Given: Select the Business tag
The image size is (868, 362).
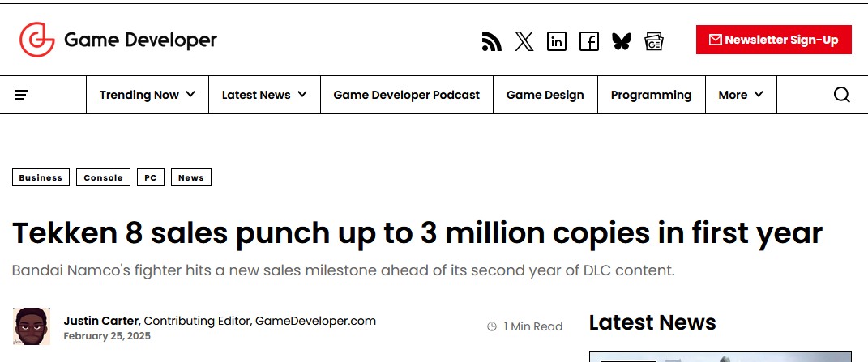Looking at the screenshot, I should tap(41, 177).
